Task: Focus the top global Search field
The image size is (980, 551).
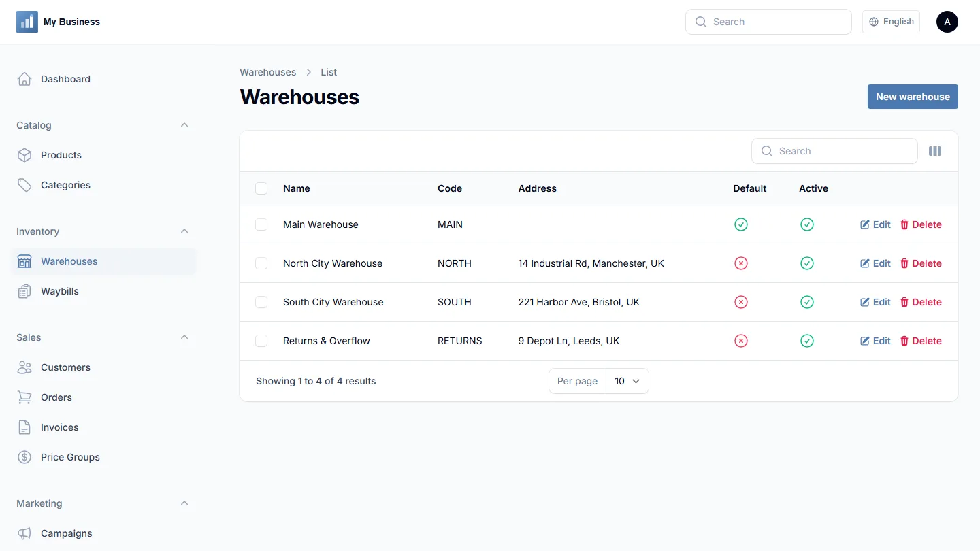Action: point(768,22)
